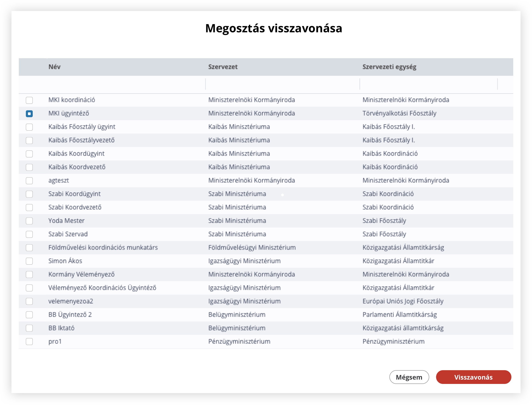
Task: Sort by the Név column header
Action: pos(54,67)
